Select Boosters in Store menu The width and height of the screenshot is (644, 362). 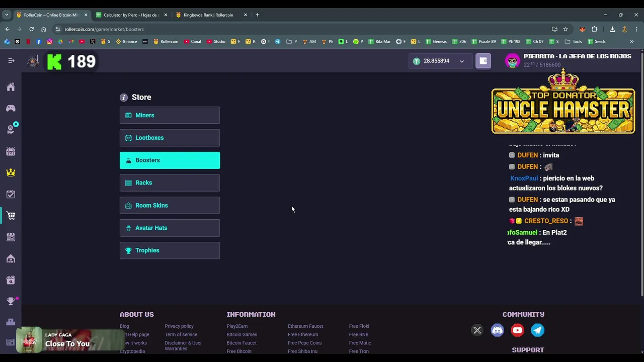click(170, 160)
